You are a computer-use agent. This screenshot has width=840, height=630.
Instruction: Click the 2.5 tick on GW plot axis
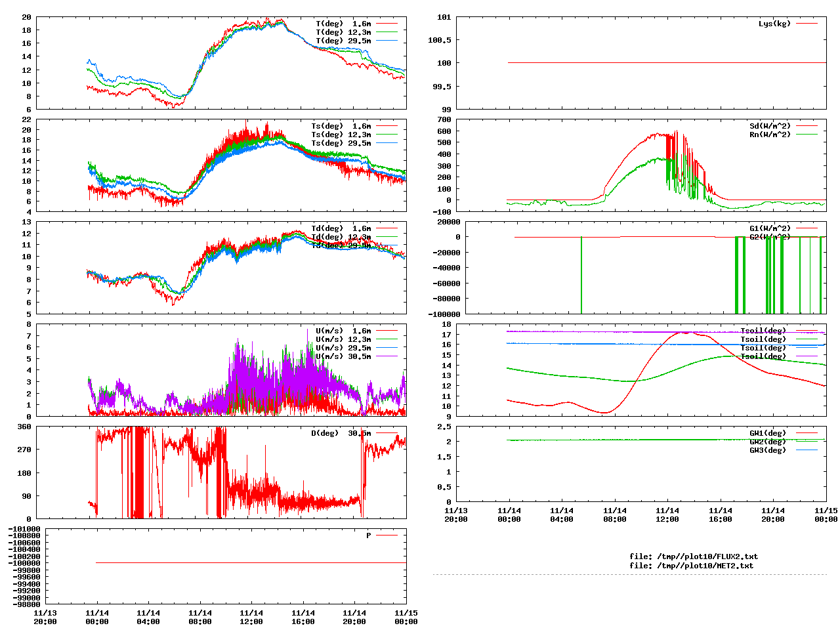[444, 427]
